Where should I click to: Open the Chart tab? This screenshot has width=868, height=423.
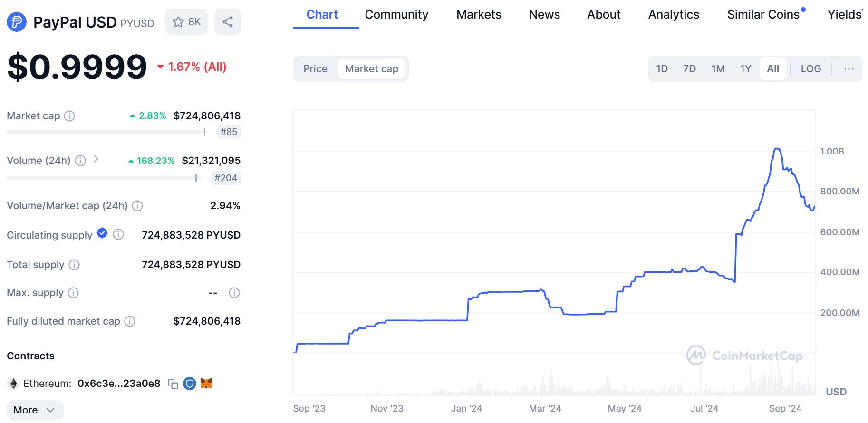(x=322, y=15)
